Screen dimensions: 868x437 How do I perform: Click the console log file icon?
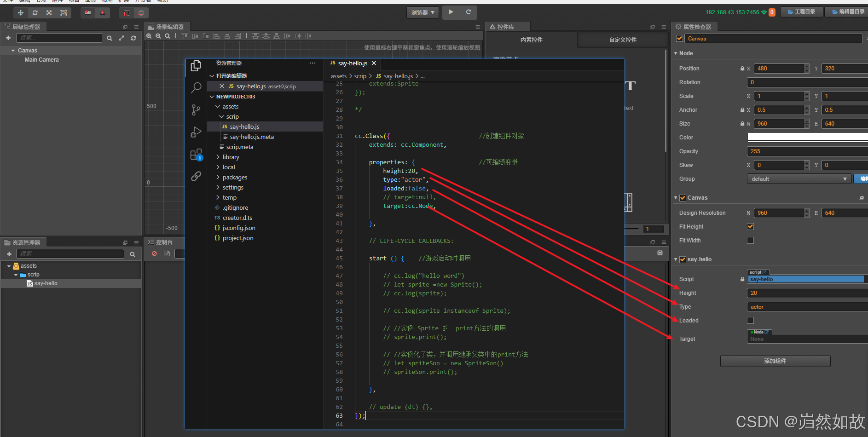167,253
